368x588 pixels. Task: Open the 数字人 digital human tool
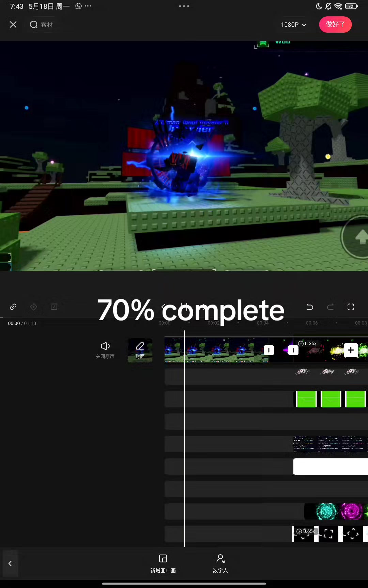click(x=220, y=564)
